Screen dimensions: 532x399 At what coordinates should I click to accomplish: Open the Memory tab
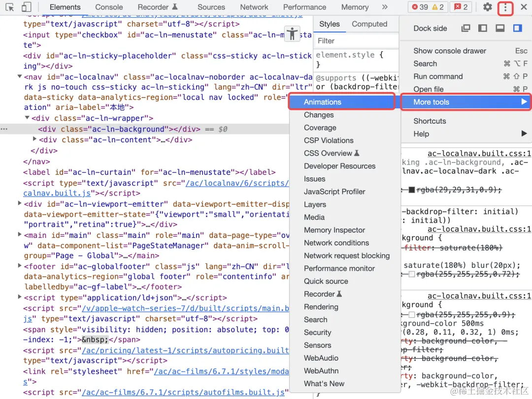[x=355, y=7]
